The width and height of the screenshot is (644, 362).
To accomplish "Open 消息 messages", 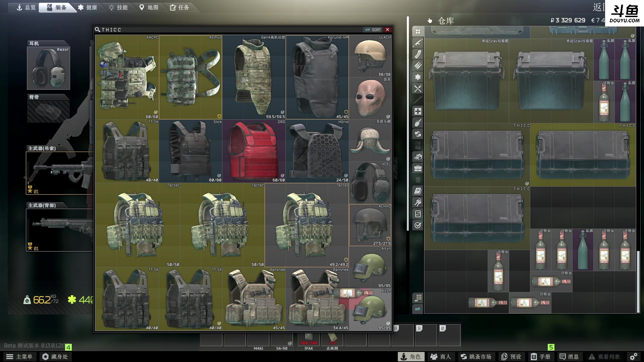I will [569, 357].
